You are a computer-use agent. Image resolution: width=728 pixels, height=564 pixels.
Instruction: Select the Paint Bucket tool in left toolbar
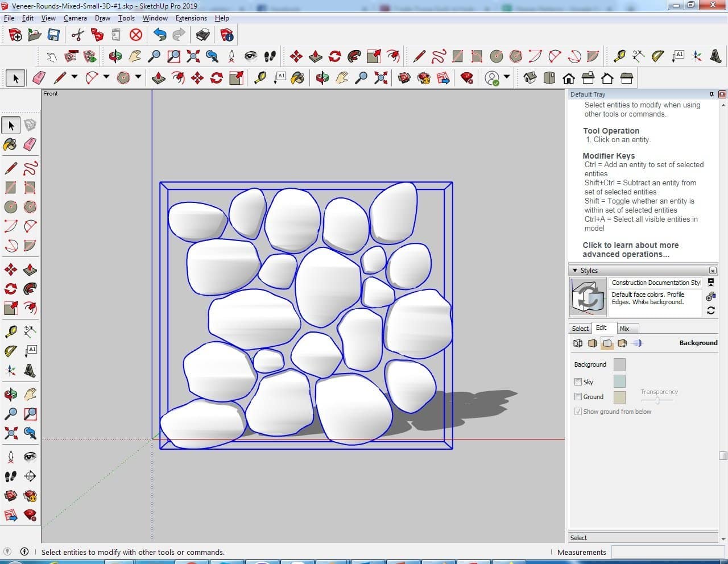[10, 144]
